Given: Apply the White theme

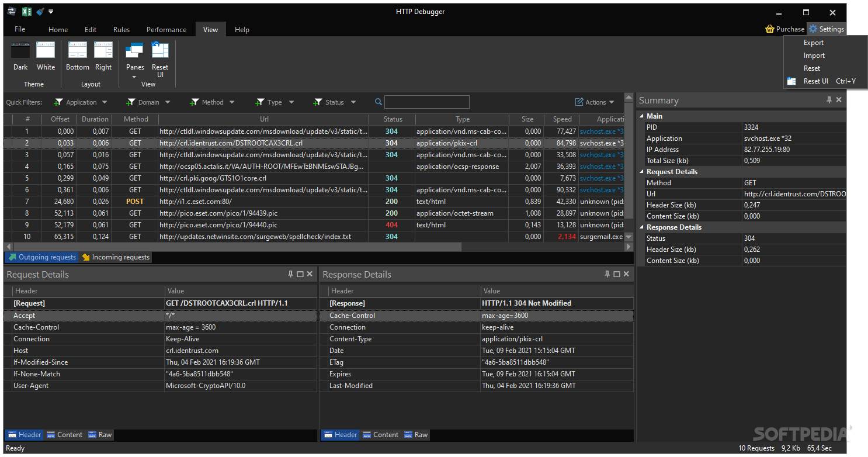Looking at the screenshot, I should click(46, 56).
